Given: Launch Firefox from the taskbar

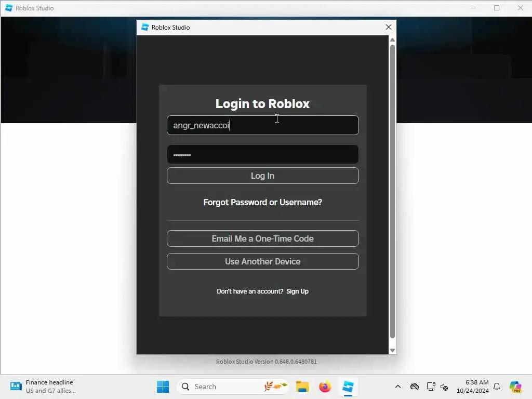Looking at the screenshot, I should [x=325, y=387].
